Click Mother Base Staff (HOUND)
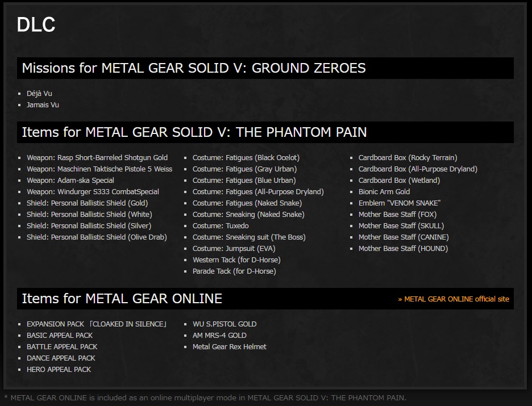 point(403,248)
